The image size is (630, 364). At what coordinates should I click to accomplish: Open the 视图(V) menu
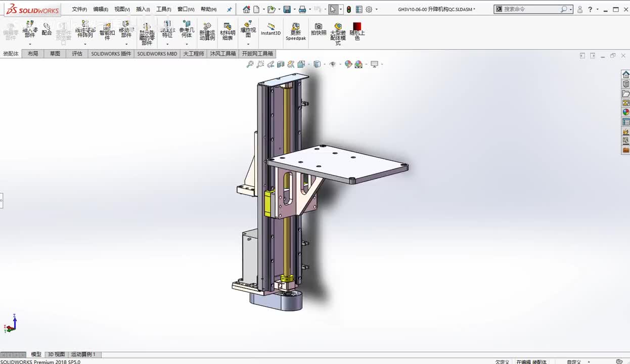point(122,9)
